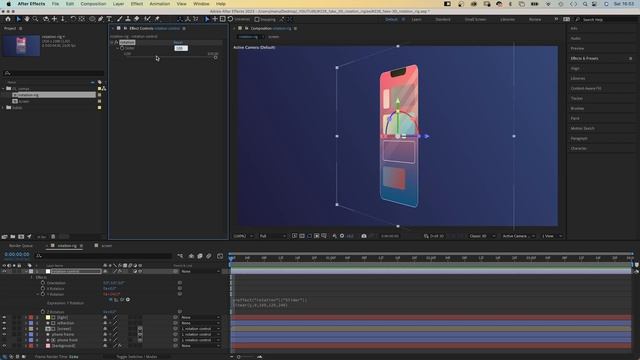Click the New Folder icon in Project footer
640x360 pixels.
[13, 236]
